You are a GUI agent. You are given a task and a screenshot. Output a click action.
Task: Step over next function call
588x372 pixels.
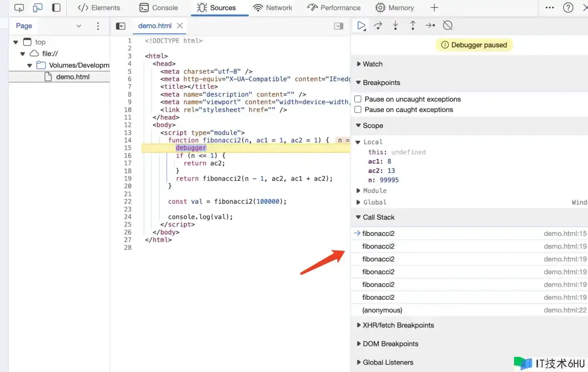pos(378,25)
